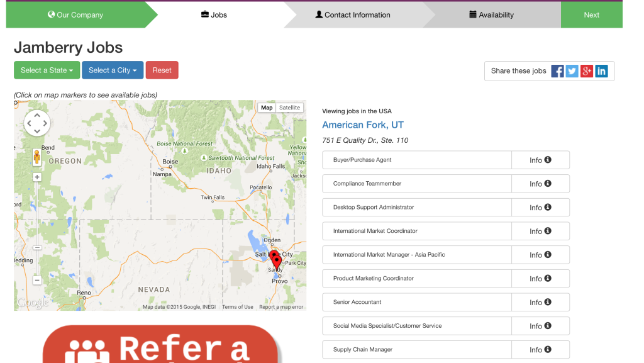Open info for Compliance Teammember

(540, 184)
